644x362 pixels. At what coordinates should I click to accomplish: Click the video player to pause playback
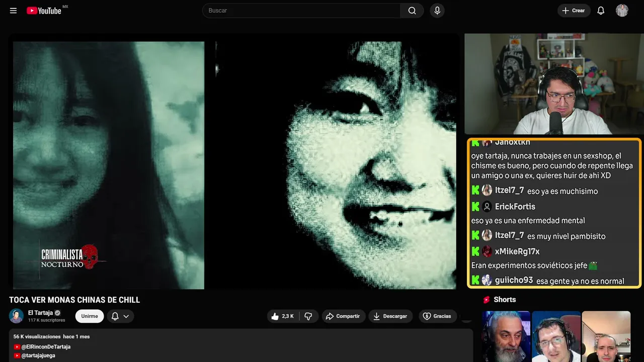pyautogui.click(x=234, y=165)
